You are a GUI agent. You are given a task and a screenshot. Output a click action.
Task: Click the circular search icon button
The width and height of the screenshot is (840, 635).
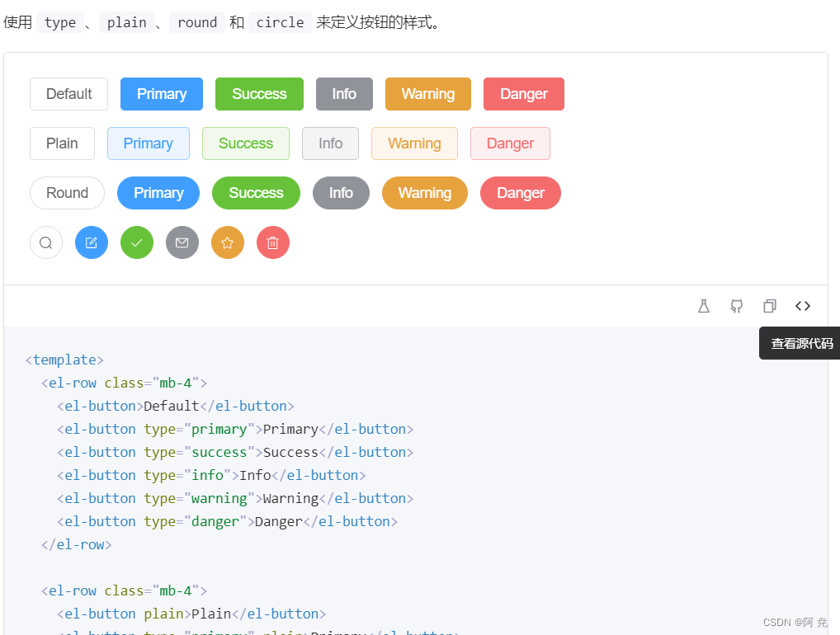click(x=46, y=242)
